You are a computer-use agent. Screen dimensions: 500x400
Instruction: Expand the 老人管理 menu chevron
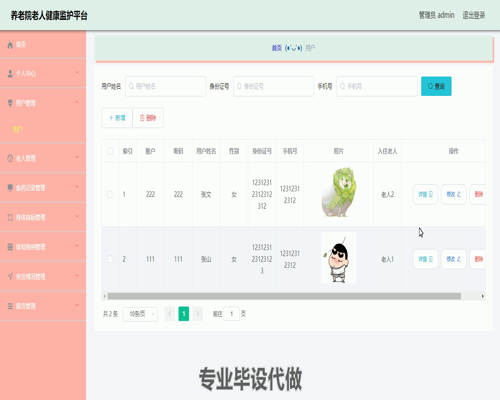click(x=77, y=157)
